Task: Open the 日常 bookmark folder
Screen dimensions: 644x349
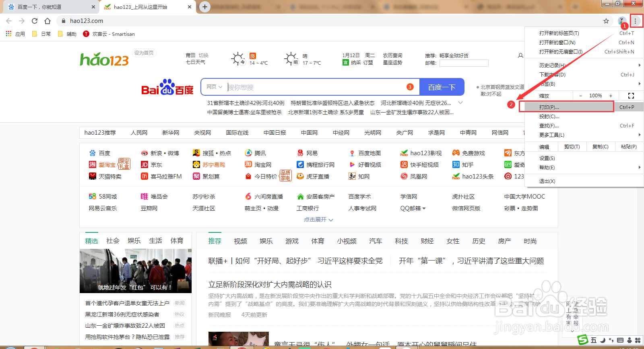Action: coord(41,34)
